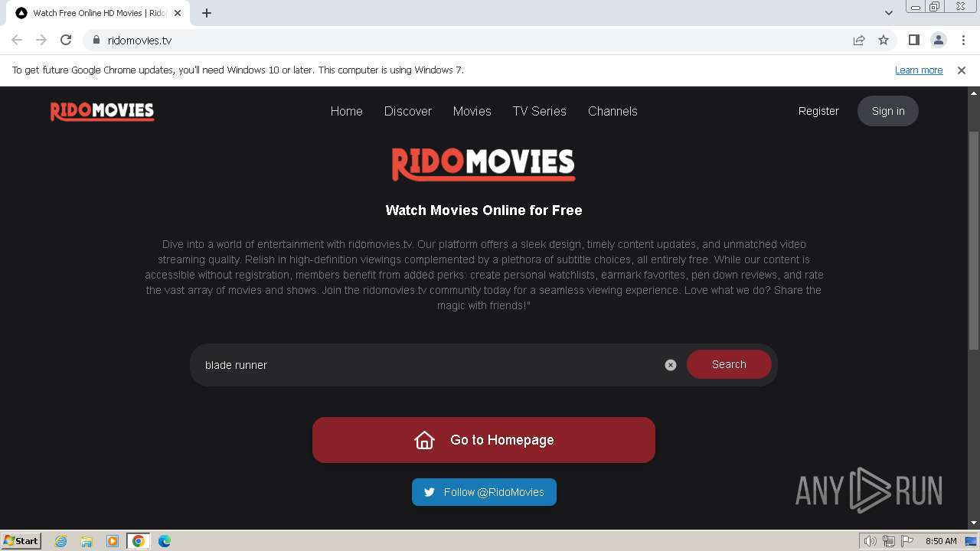
Task: Click the Go to Homepage button
Action: tap(484, 440)
